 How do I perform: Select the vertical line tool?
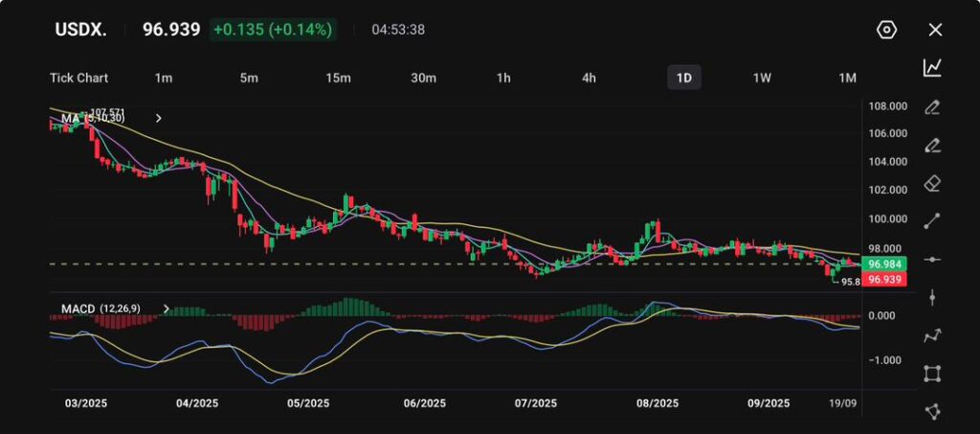[x=932, y=297]
